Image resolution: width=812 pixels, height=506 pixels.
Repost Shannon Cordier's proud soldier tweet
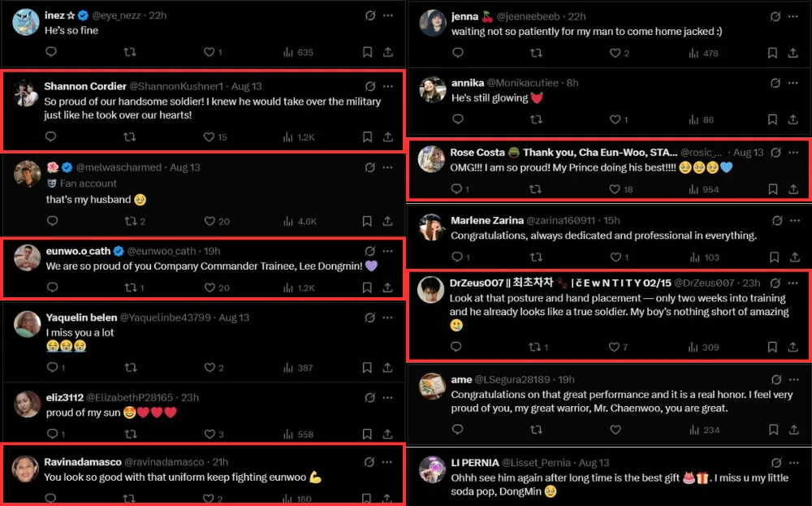[x=129, y=137]
